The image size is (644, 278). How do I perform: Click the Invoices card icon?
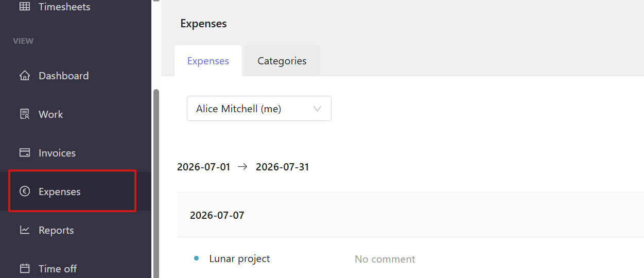tap(24, 153)
